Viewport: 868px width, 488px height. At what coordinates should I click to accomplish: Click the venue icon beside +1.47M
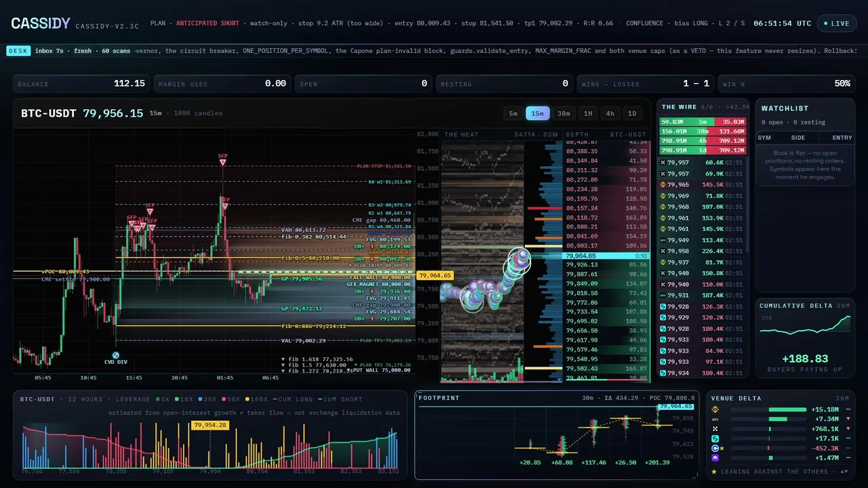[715, 457]
